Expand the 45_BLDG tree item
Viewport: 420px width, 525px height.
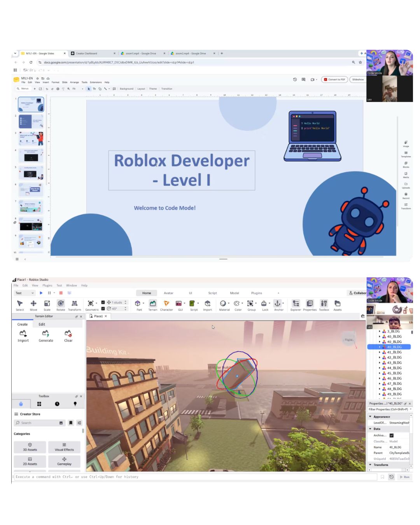[x=380, y=373]
